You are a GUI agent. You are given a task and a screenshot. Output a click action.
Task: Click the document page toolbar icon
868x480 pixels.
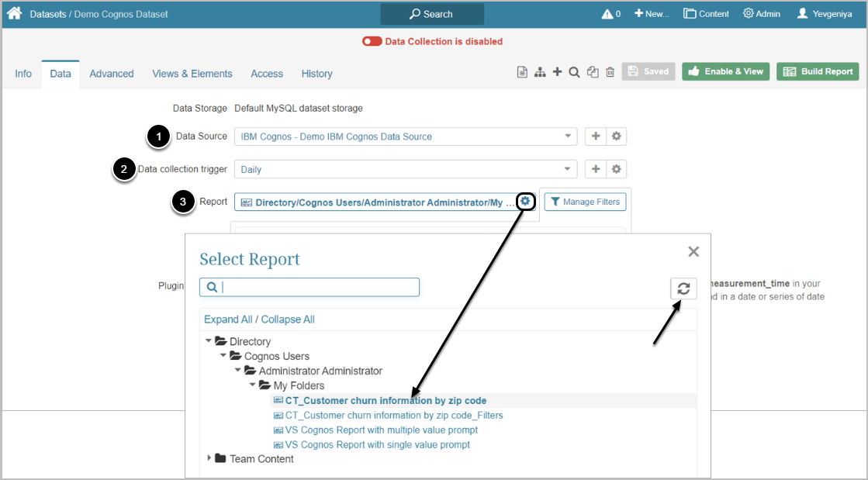click(x=522, y=72)
